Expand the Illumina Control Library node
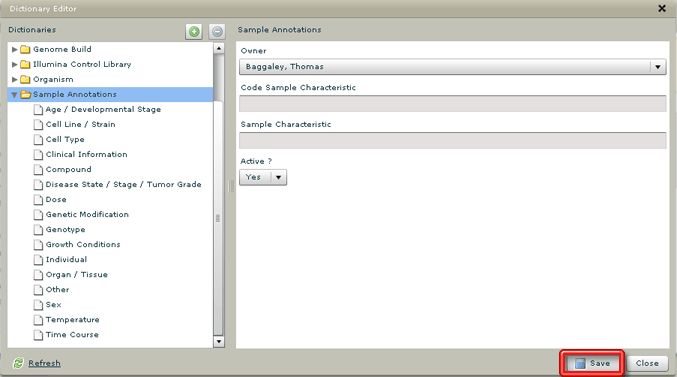The height and width of the screenshot is (377, 677). click(x=14, y=64)
